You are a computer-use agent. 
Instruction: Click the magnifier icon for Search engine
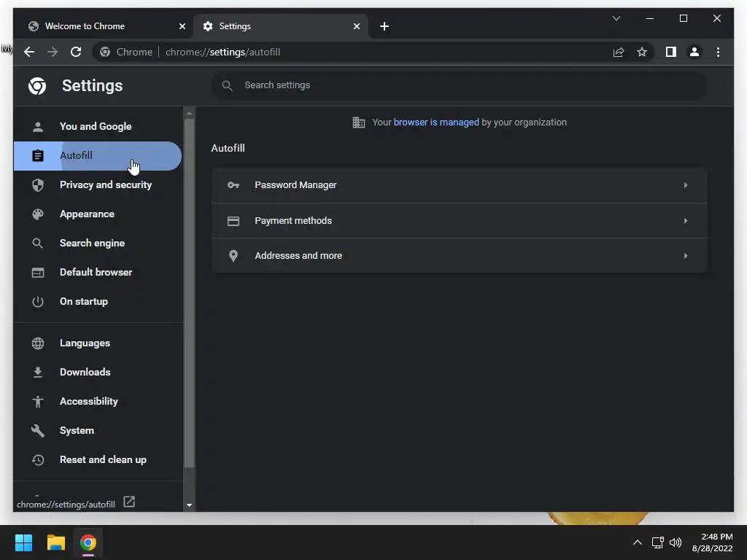pos(38,244)
